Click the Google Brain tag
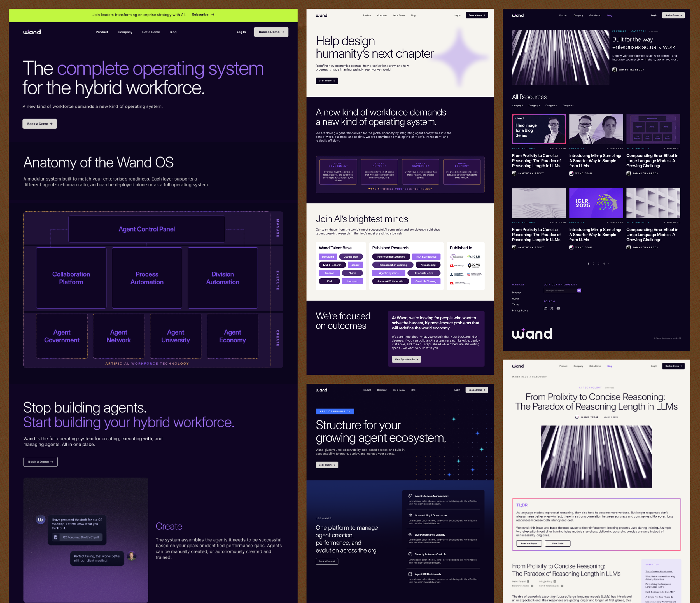This screenshot has height=603, width=700. [x=351, y=257]
